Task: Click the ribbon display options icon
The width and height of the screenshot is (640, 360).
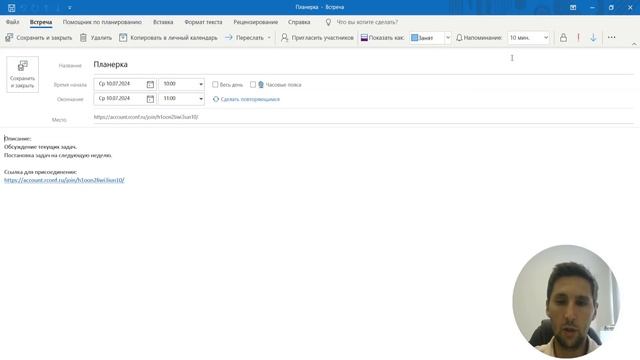Action: coord(573,7)
